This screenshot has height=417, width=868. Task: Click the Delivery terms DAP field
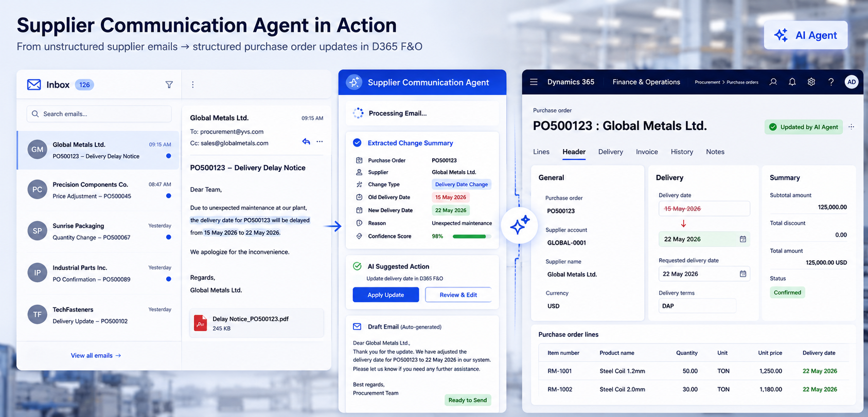[697, 305]
